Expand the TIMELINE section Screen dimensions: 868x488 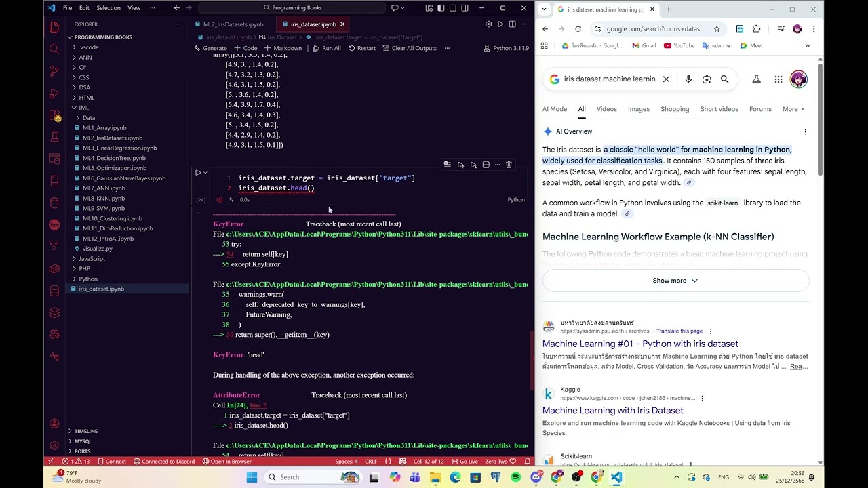(85, 431)
